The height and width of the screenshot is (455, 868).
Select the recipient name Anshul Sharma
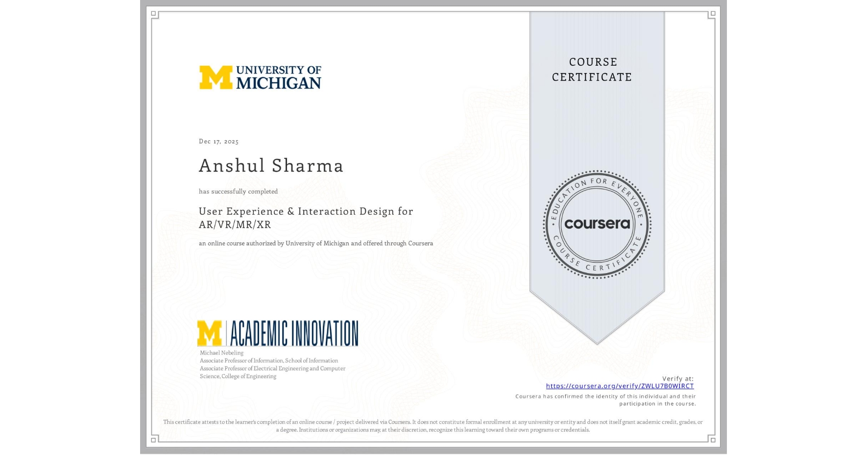(x=271, y=166)
